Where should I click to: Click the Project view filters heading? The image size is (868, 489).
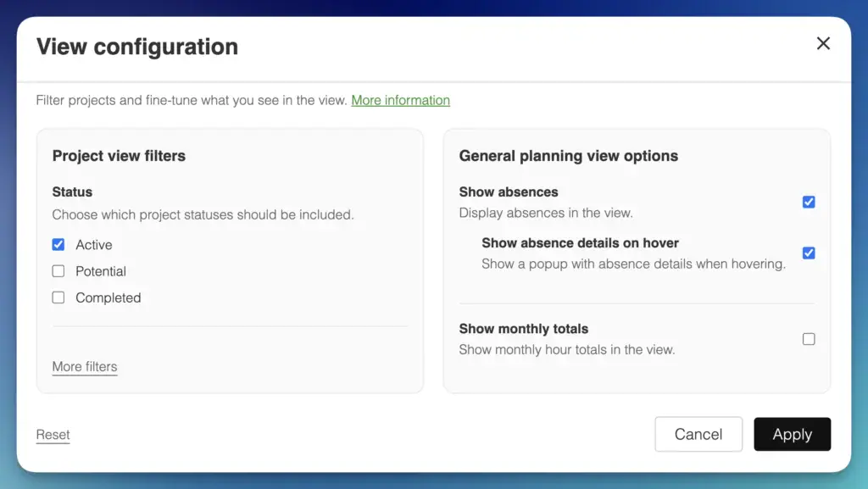[118, 156]
